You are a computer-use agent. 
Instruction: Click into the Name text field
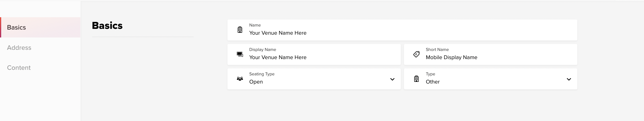pyautogui.click(x=402, y=30)
